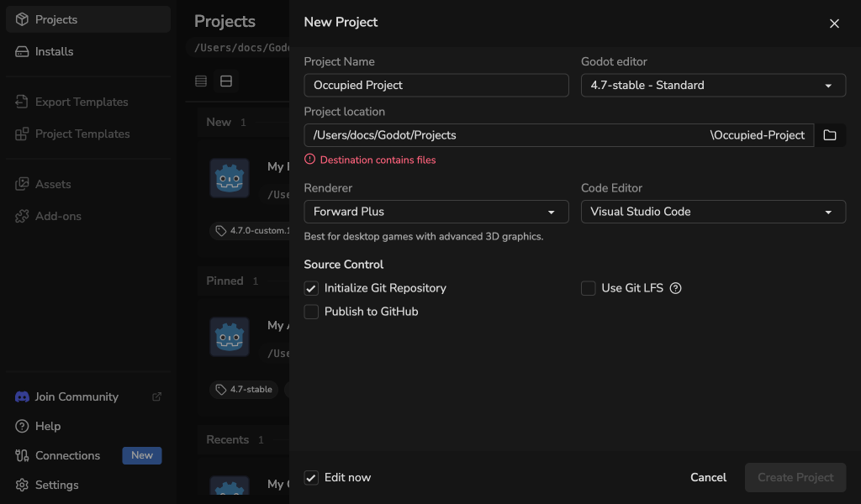Click the Cancel button
Screen dimensions: 861x504
point(708,478)
